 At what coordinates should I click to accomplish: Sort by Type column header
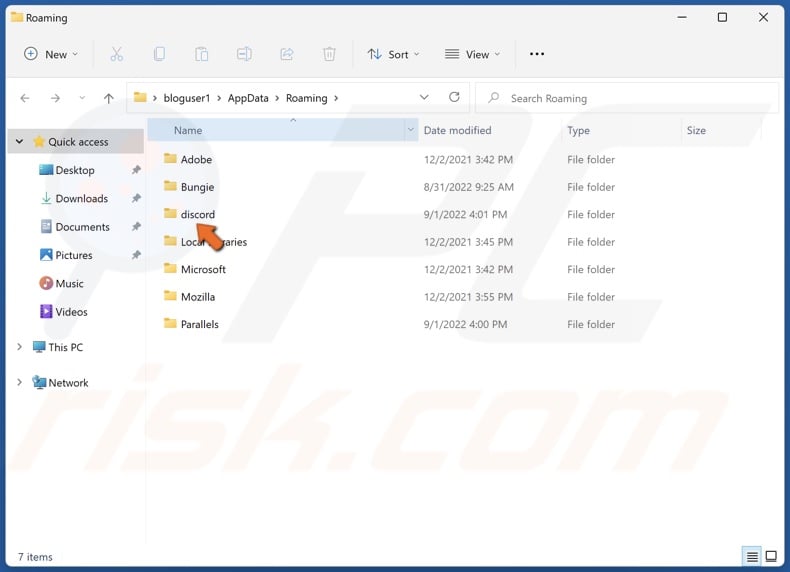click(x=578, y=130)
